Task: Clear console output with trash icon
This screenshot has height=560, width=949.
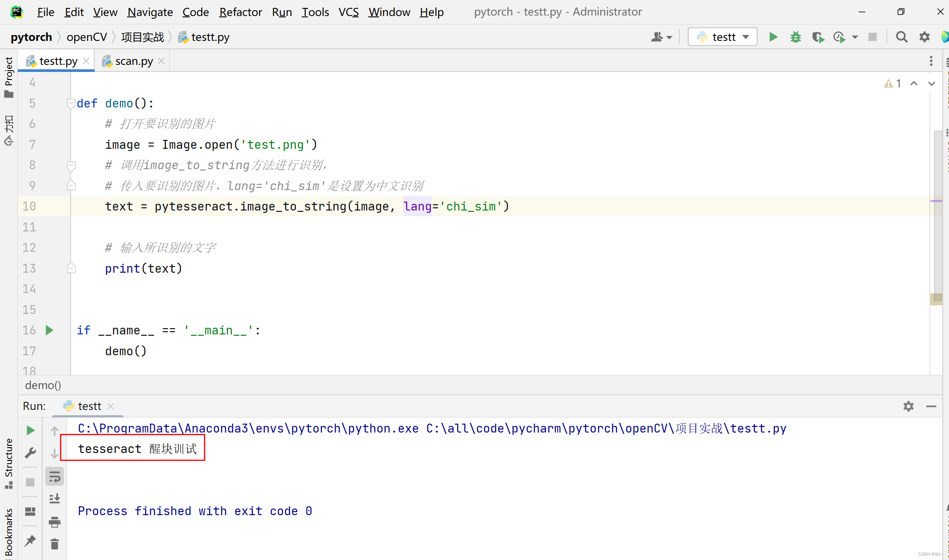Action: [x=55, y=544]
